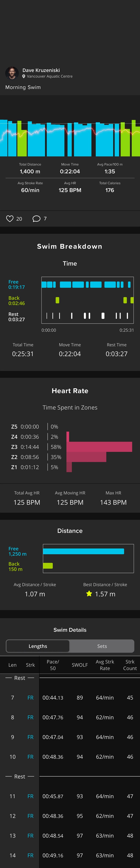Viewport: 140px width, 868px height.
Task: Open comments via speech bubble icon
Action: pyautogui.click(x=36, y=219)
